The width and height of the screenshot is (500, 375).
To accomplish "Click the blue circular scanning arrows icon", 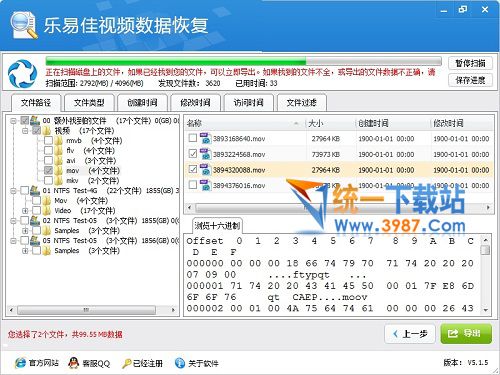I will pos(22,73).
